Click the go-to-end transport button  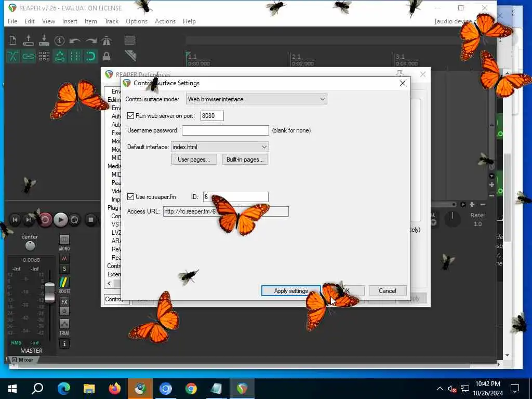29,220
